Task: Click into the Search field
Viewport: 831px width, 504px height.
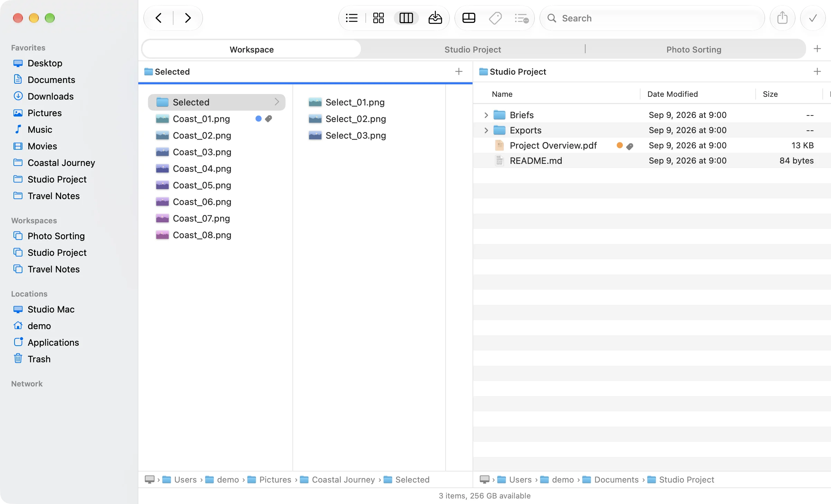Action: tap(652, 18)
